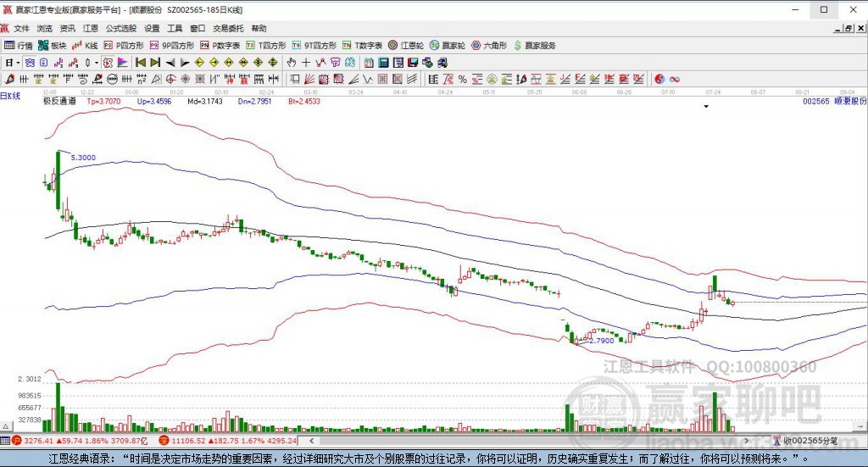Expand the candlestick style dropdown arrow
The image size is (868, 467).
click(97, 63)
